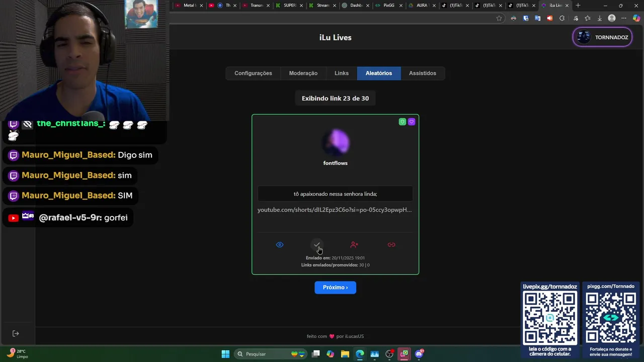Click the browser profile avatar icon

coord(612,18)
